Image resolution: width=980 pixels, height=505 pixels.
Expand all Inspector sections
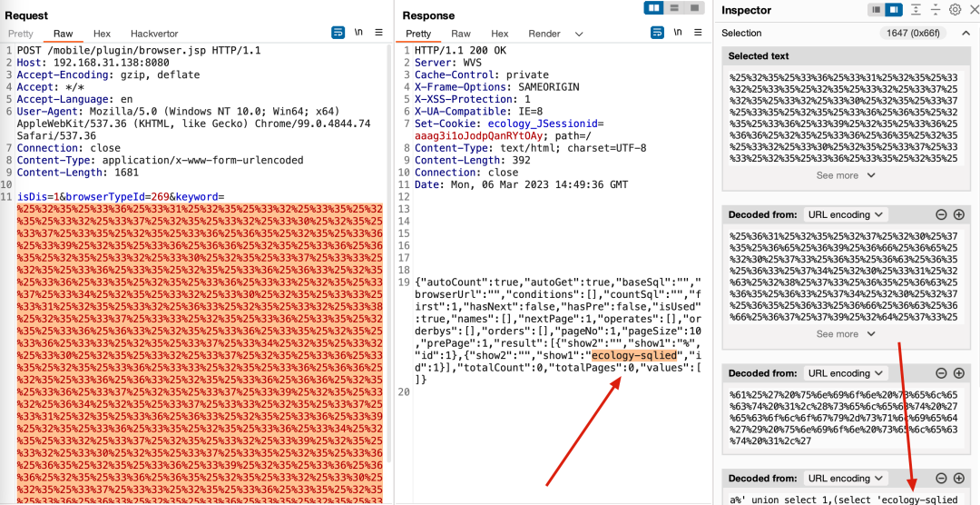point(916,10)
